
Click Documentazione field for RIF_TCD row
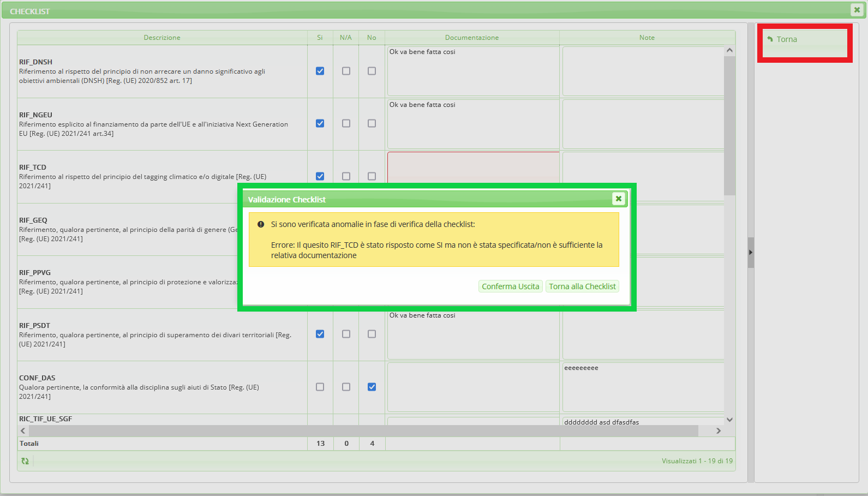(x=472, y=167)
